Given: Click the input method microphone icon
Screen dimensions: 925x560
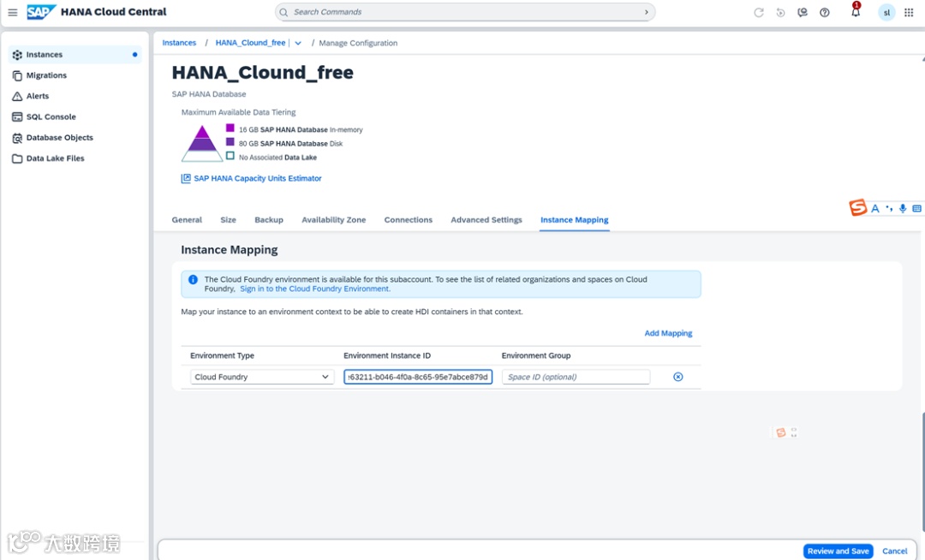Looking at the screenshot, I should pos(903,208).
